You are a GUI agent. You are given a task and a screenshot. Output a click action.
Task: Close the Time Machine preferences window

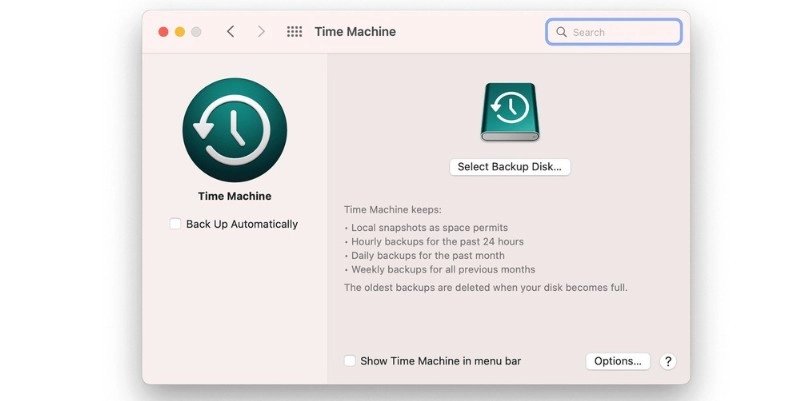point(163,32)
